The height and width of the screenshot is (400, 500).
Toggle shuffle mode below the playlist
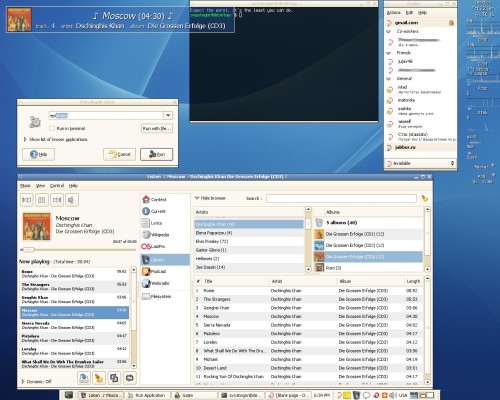pyautogui.click(x=114, y=378)
